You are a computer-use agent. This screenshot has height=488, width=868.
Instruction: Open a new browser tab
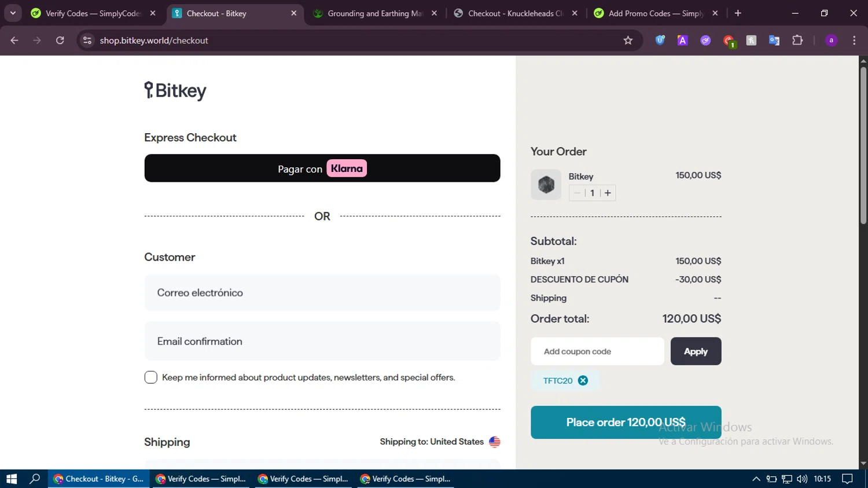coord(738,13)
